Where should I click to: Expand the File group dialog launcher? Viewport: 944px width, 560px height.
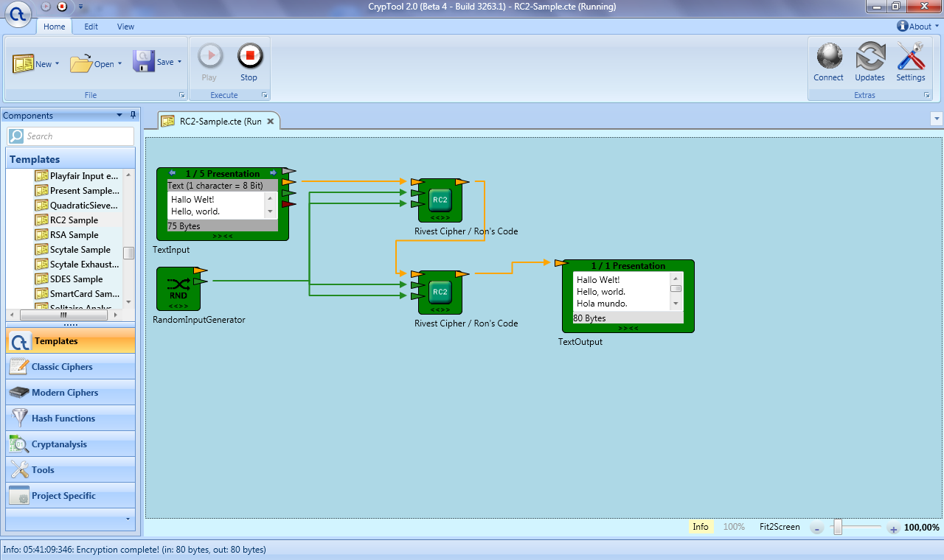(181, 95)
